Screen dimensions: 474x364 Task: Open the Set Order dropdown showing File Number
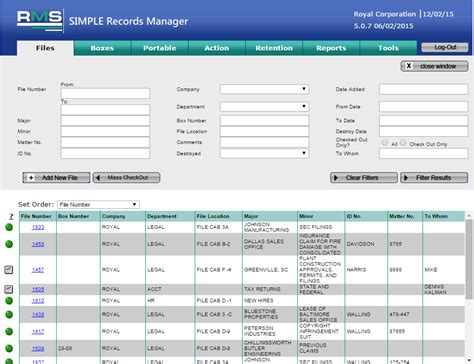point(98,204)
